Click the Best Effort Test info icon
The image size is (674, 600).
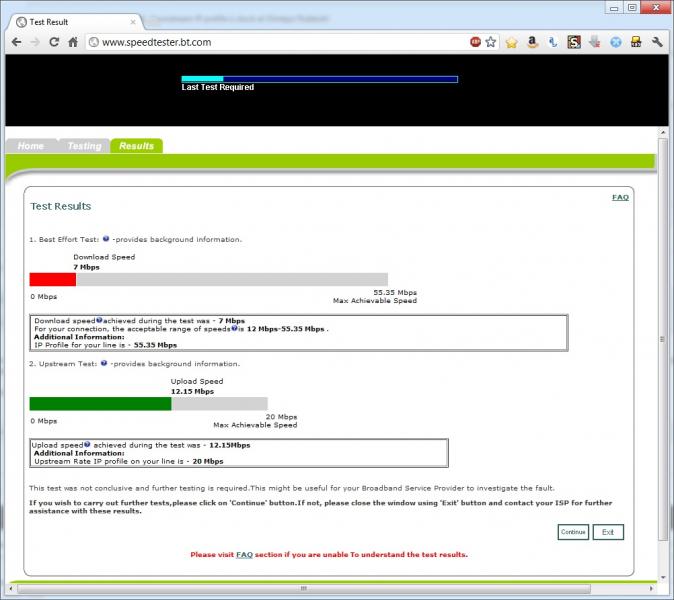pos(106,239)
